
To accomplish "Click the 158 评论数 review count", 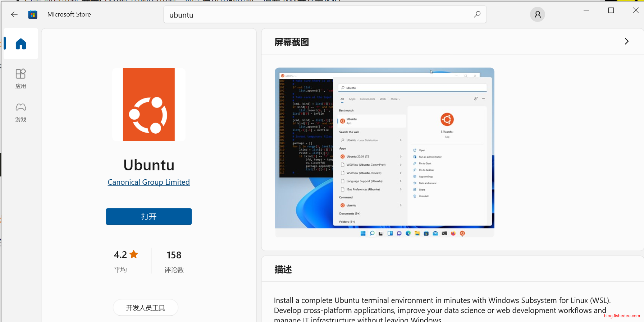I will 174,261.
